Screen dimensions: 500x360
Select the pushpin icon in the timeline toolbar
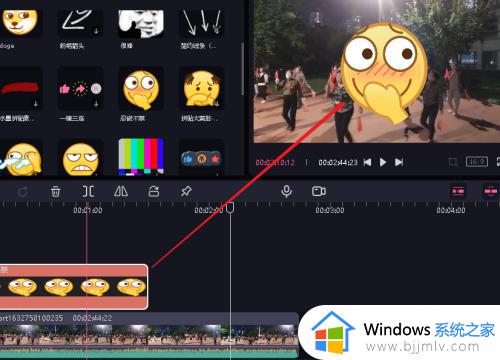click(x=186, y=191)
